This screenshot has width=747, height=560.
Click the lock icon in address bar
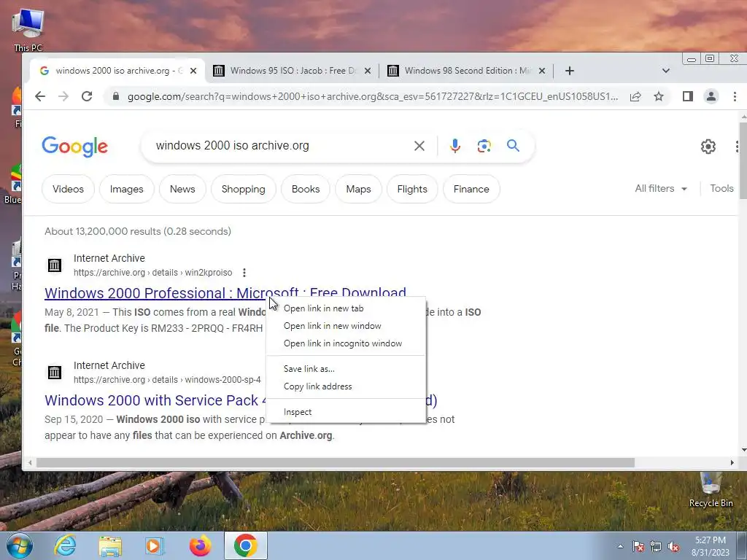[116, 97]
